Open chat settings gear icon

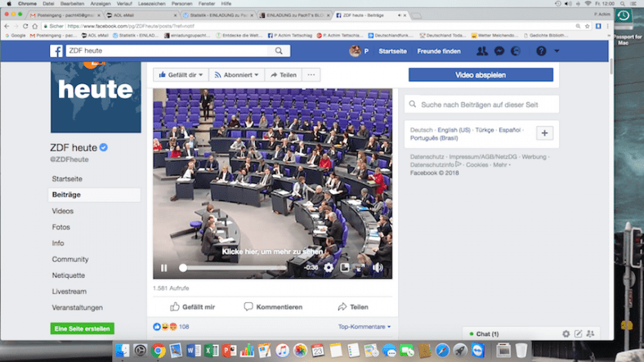pyautogui.click(x=566, y=333)
